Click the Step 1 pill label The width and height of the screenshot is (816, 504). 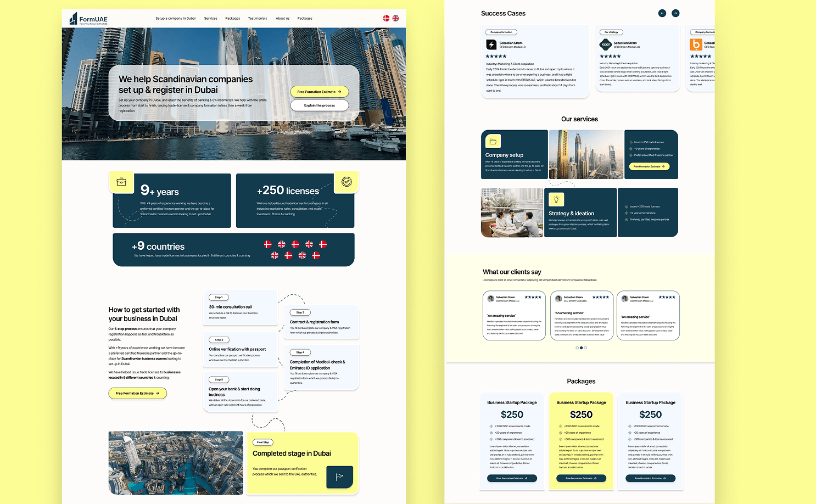click(219, 298)
